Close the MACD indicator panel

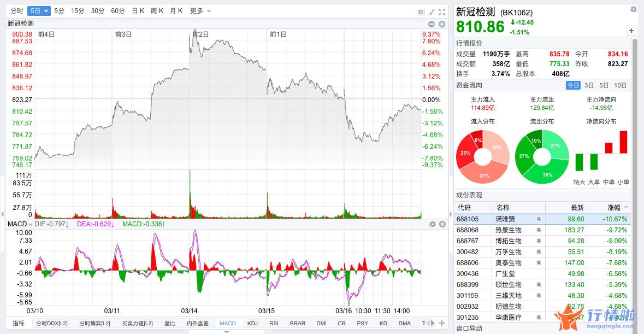[442, 224]
